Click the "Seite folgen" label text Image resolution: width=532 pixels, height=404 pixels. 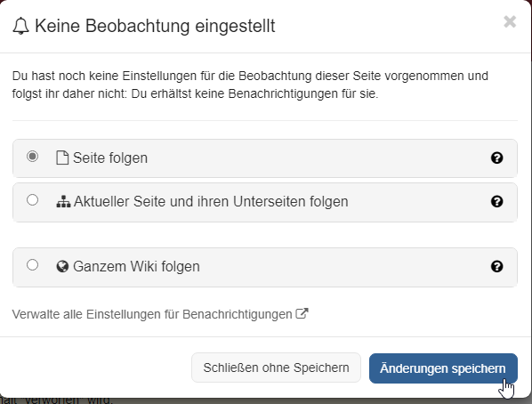(x=110, y=158)
